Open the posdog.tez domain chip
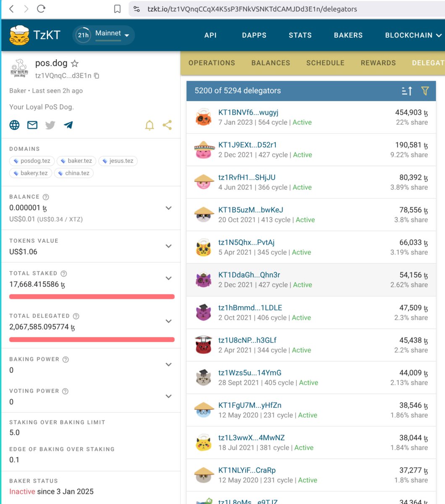The image size is (445, 504). [x=32, y=161]
